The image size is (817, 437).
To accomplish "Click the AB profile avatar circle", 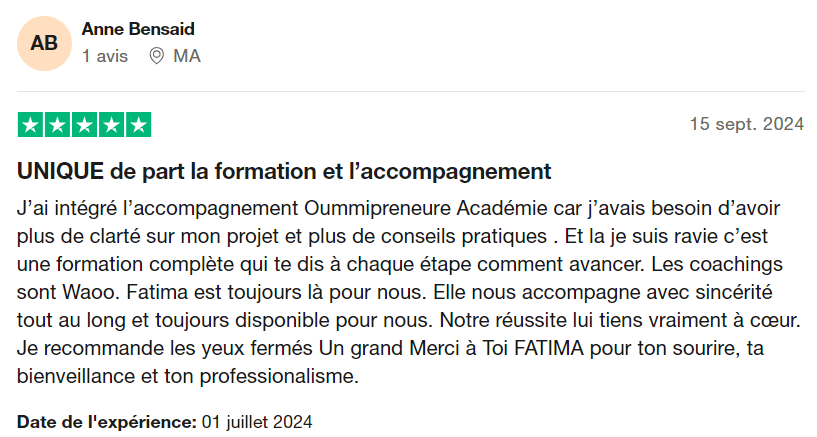I will 44,43.
